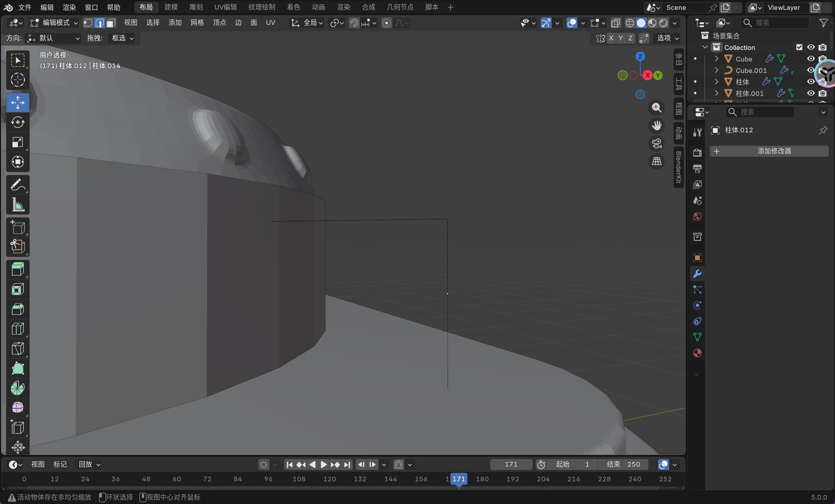Hide the Cube object in outliner
The width and height of the screenshot is (835, 504).
click(811, 59)
